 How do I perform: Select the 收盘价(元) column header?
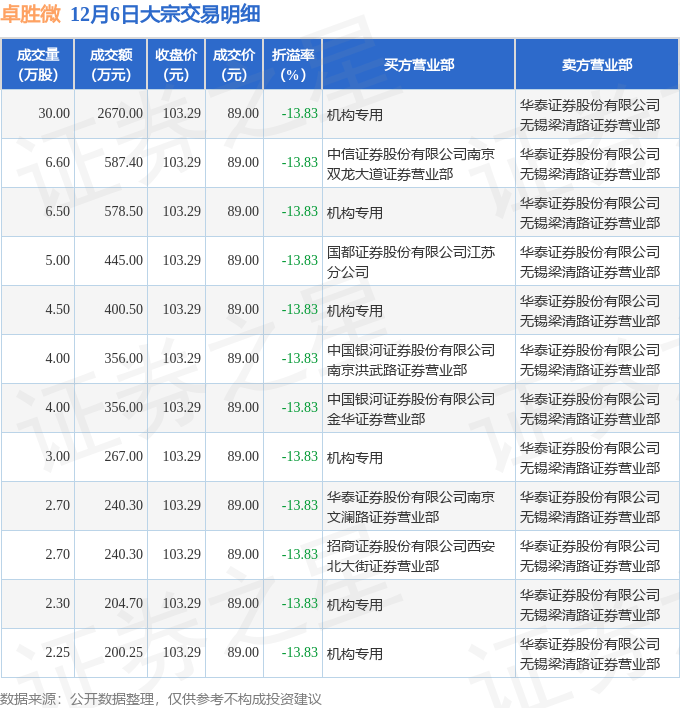[x=176, y=65]
